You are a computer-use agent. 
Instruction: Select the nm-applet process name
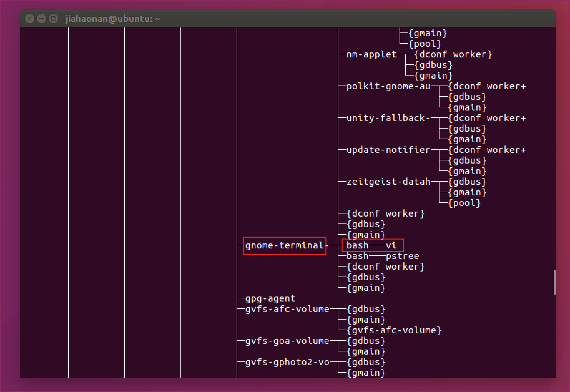371,55
